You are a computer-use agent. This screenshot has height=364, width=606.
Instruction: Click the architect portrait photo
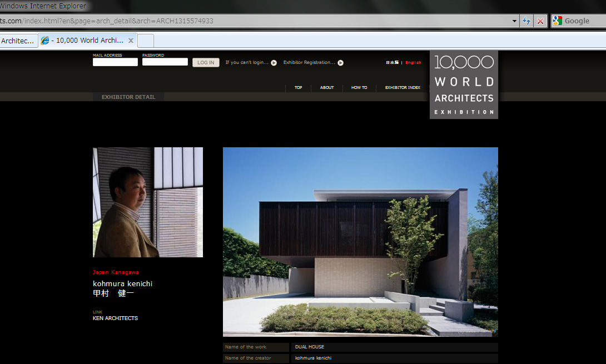[x=148, y=202]
